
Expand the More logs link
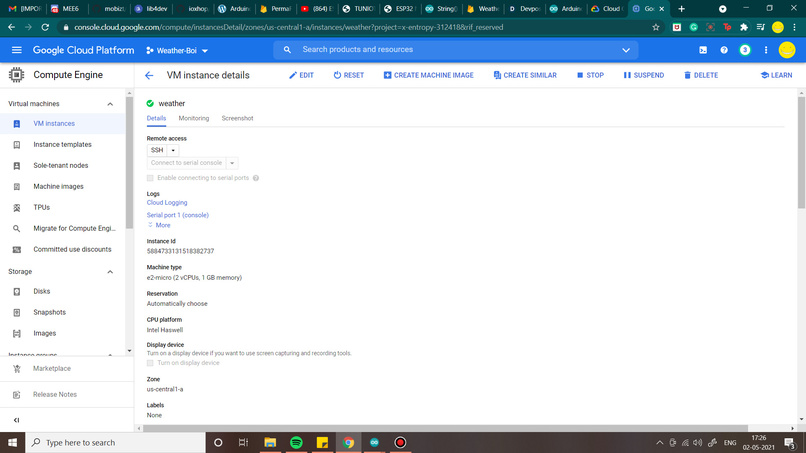[159, 225]
